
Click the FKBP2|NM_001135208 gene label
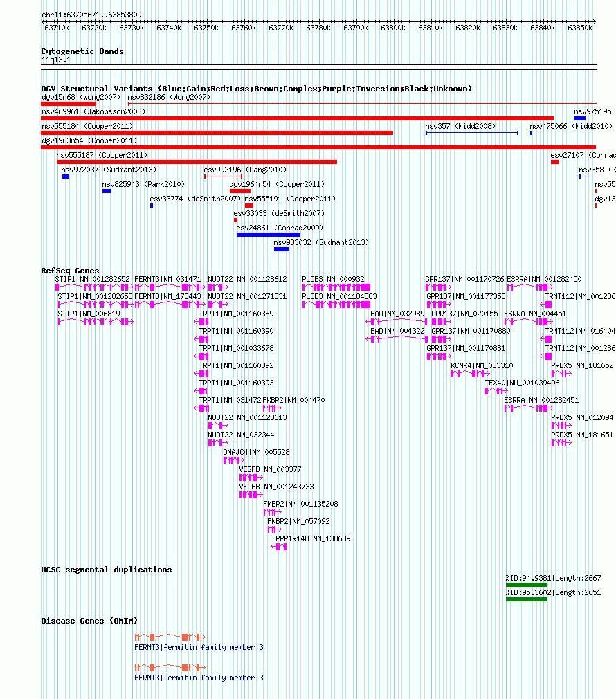click(x=300, y=505)
